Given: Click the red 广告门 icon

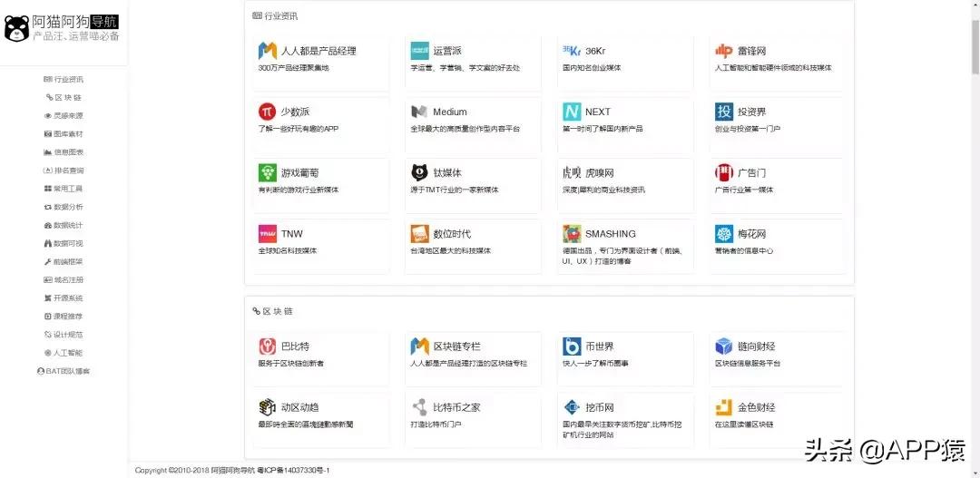Looking at the screenshot, I should coord(724,173).
